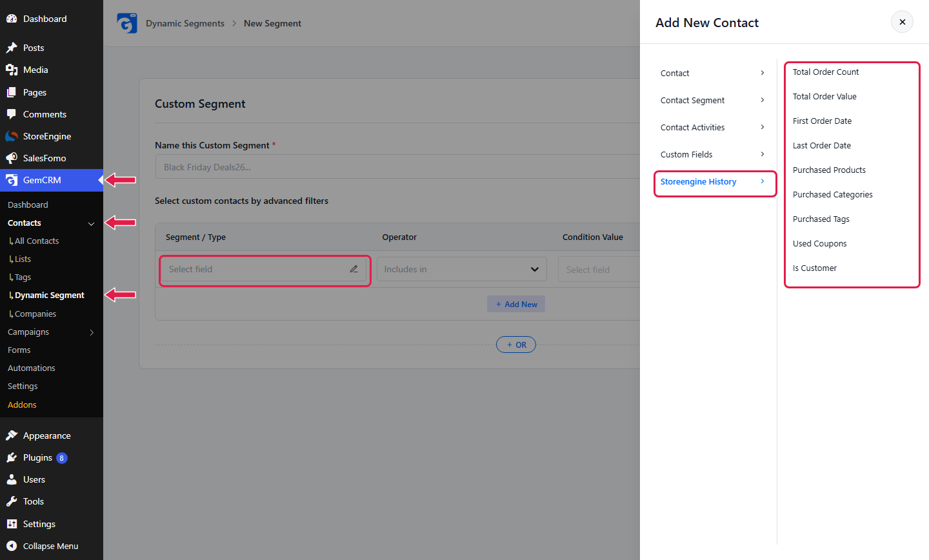This screenshot has width=929, height=560.
Task: Click the segment name input field
Action: (397, 166)
